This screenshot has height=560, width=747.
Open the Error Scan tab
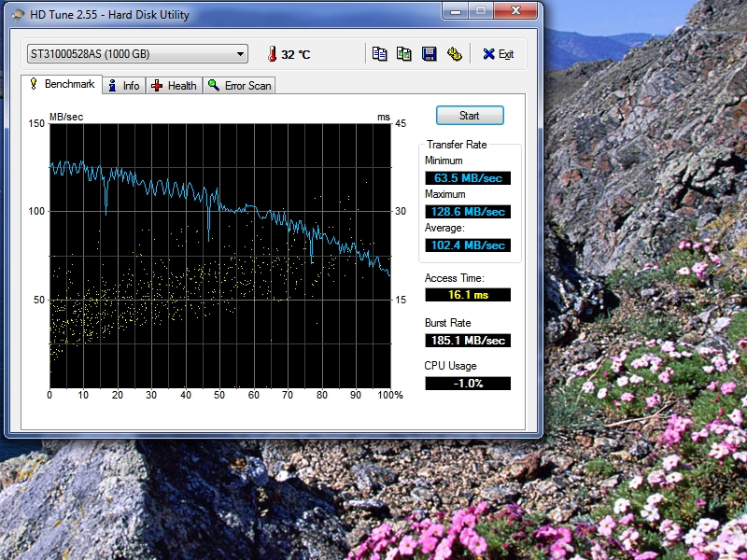coord(240,86)
